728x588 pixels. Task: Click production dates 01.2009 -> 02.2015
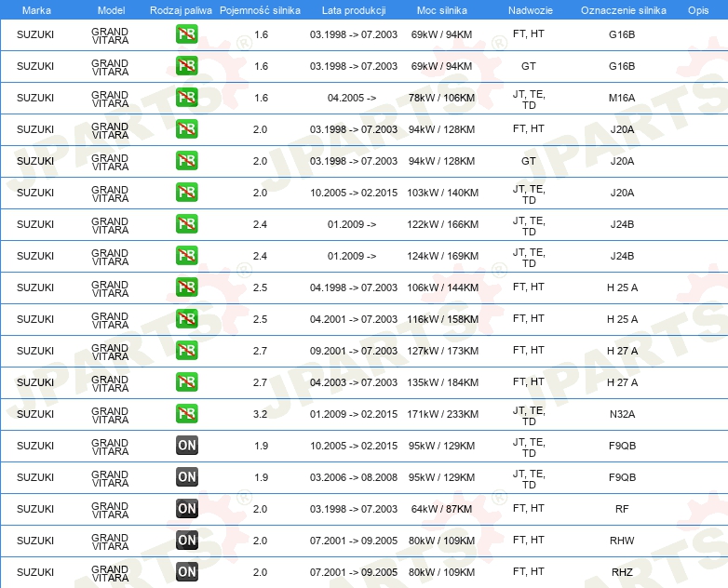click(x=354, y=414)
